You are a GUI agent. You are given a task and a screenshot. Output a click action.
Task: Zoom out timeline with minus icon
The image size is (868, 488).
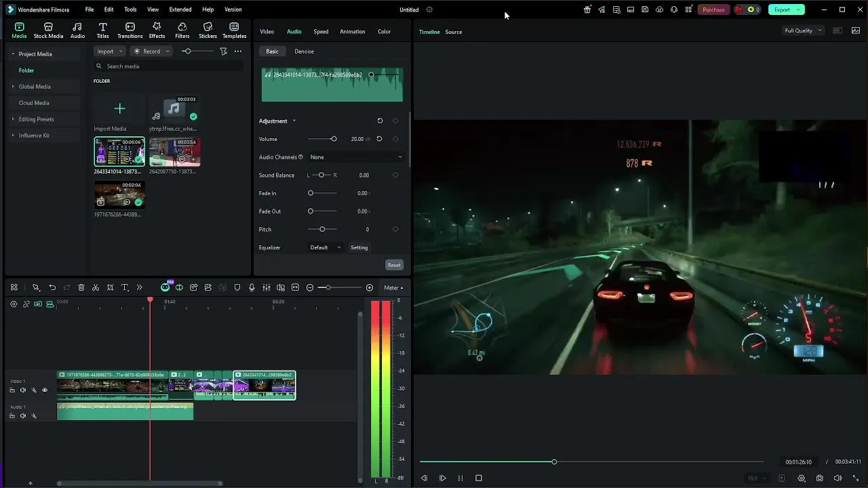[x=310, y=287]
